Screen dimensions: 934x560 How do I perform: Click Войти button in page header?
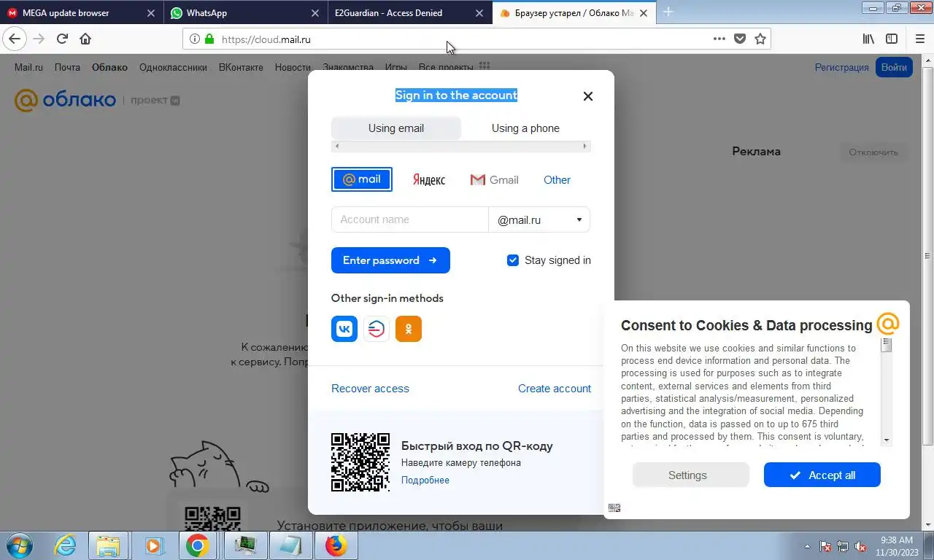[894, 67]
